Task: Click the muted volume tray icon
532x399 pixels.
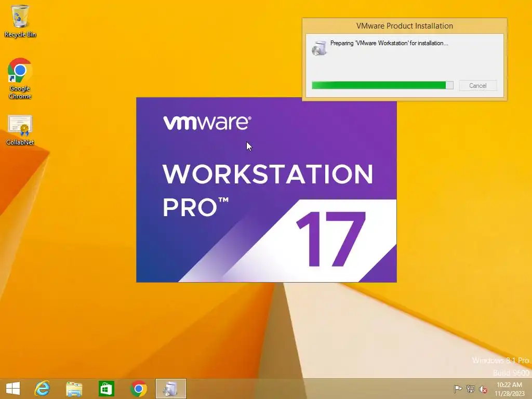Action: [483, 389]
